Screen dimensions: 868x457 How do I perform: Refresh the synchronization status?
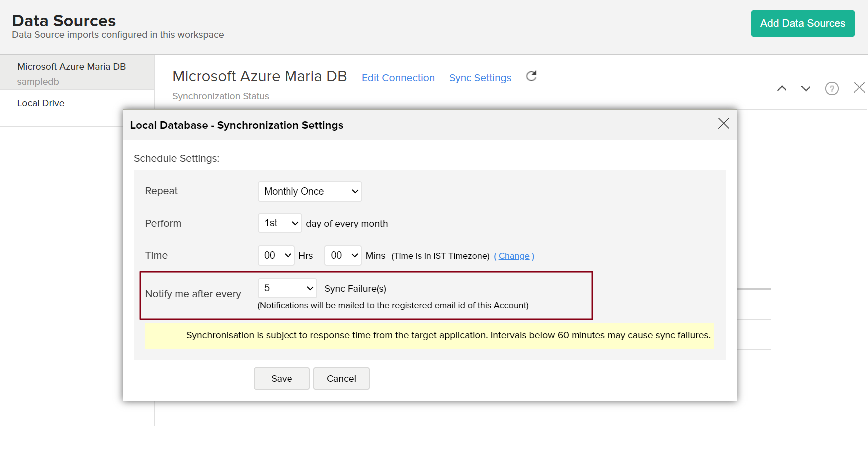[x=531, y=76]
